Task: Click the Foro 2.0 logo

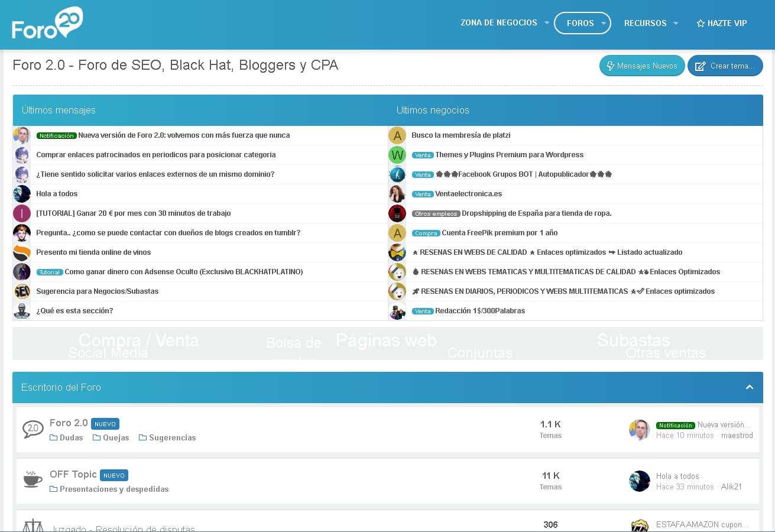Action: [47, 24]
